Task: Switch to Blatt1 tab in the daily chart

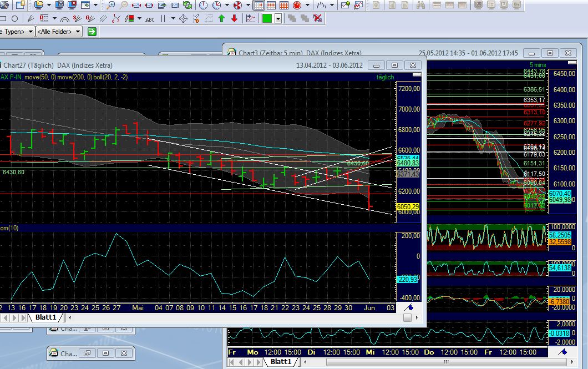Action: 47,317
